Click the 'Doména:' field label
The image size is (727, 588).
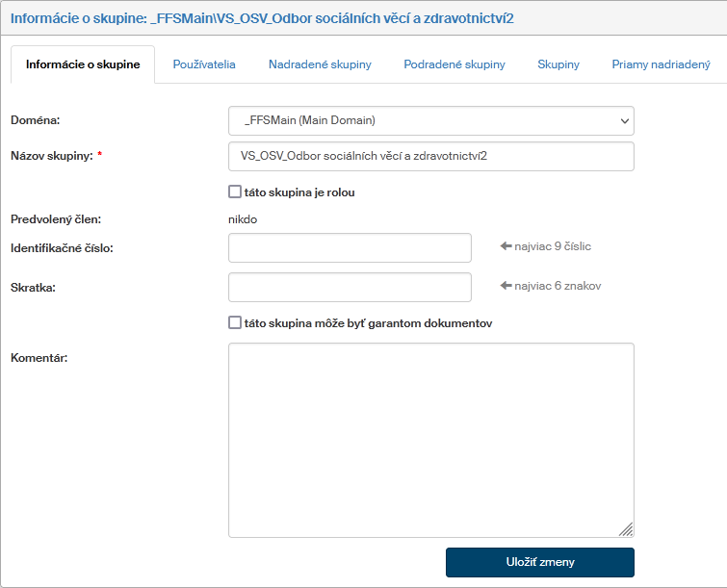coord(35,120)
